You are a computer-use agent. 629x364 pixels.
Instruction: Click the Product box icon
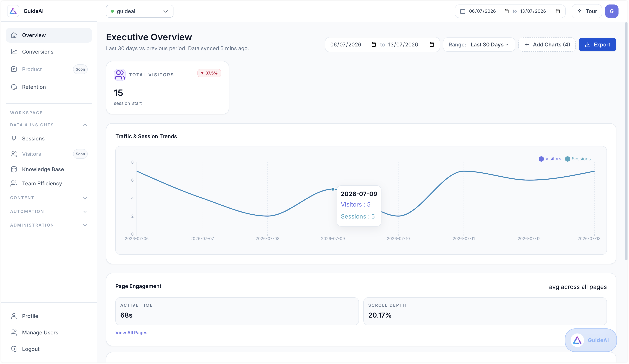(14, 69)
